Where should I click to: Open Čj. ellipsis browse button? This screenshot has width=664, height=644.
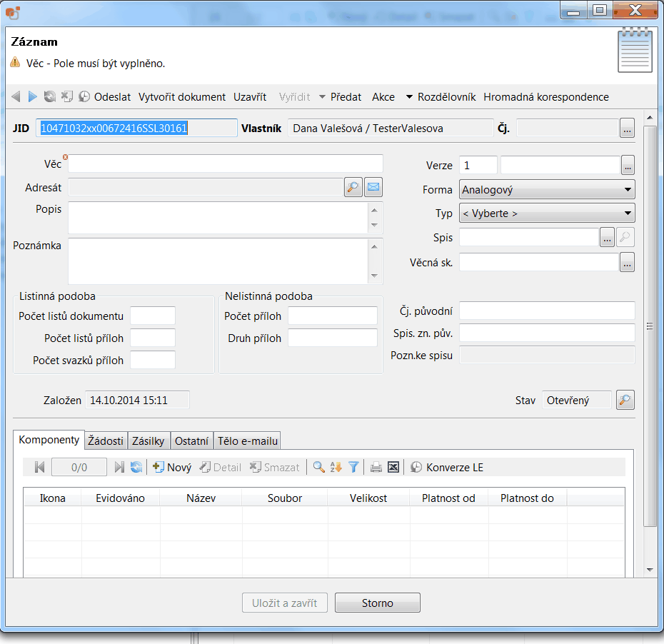[x=627, y=128]
